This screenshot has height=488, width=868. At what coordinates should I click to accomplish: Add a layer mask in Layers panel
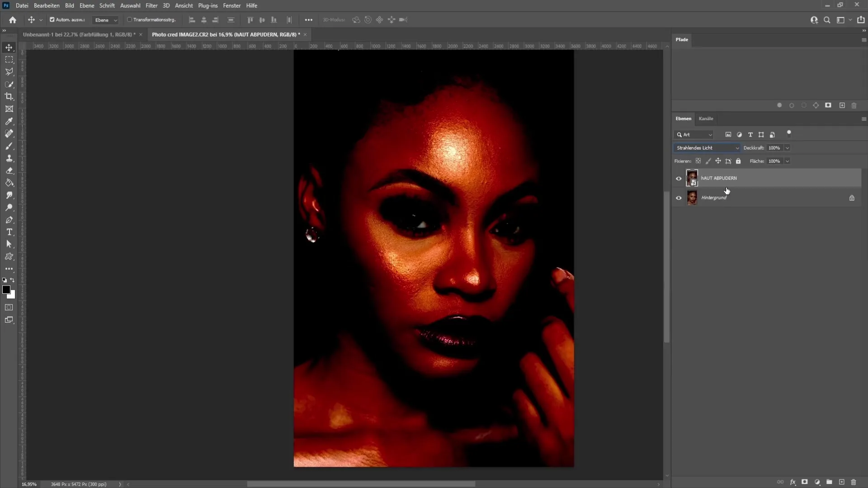[805, 482]
